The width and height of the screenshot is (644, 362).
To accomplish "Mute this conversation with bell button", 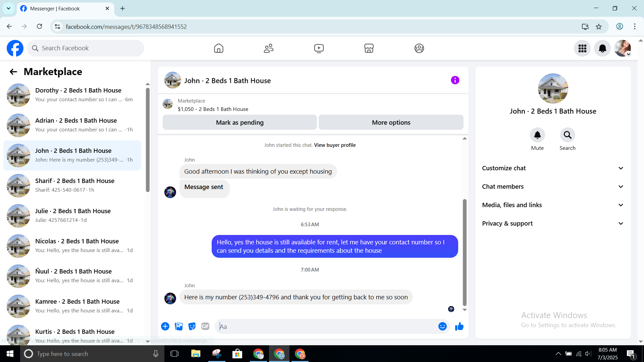I will (x=537, y=135).
